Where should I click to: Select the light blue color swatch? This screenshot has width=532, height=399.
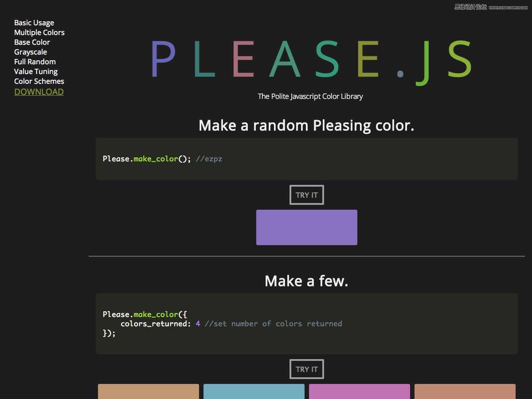254,391
